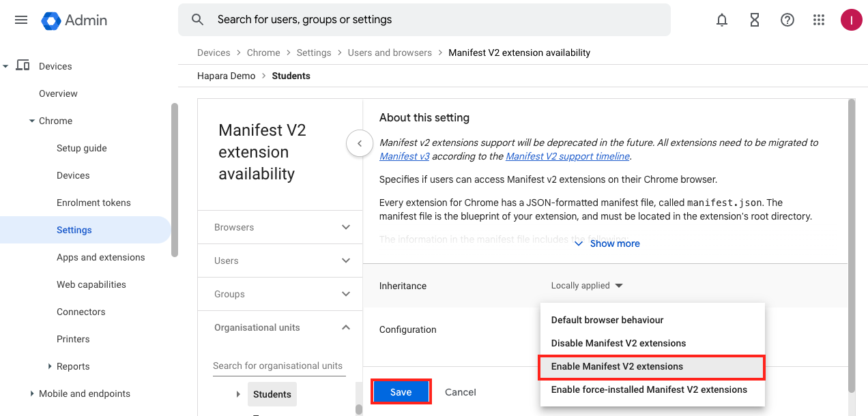Open the main menu hamburger icon
868x416 pixels.
point(21,20)
